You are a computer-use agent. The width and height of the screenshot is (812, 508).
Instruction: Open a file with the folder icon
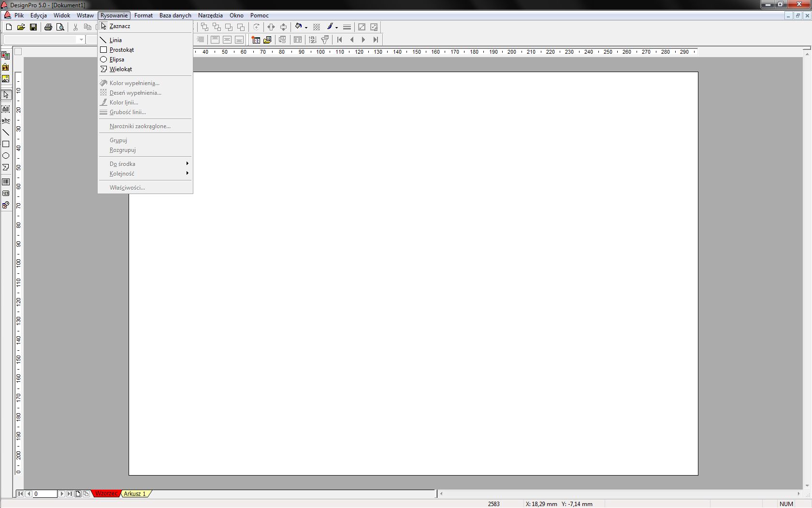(21, 27)
